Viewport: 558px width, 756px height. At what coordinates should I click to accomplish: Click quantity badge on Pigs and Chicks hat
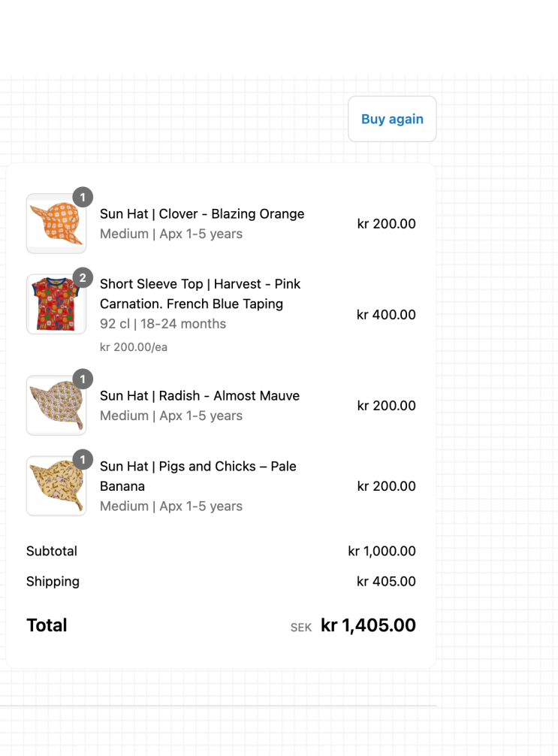pos(83,460)
